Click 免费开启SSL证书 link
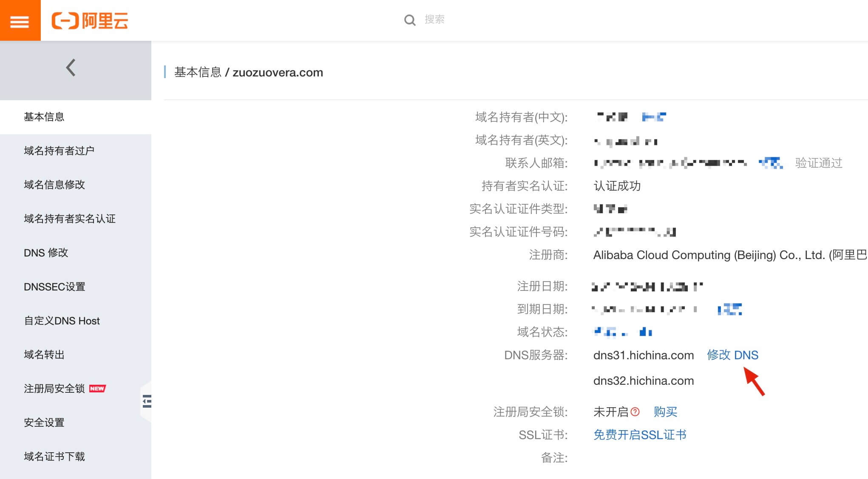 640,435
